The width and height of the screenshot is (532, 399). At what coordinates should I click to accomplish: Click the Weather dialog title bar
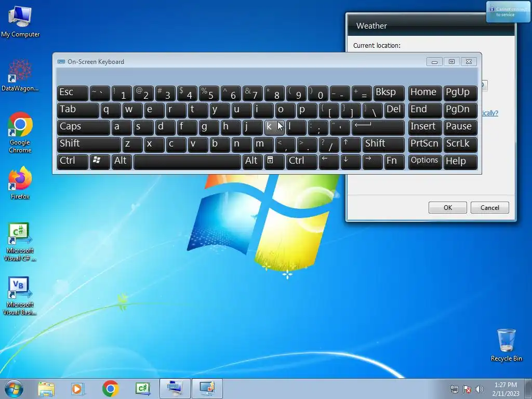[x=431, y=26]
